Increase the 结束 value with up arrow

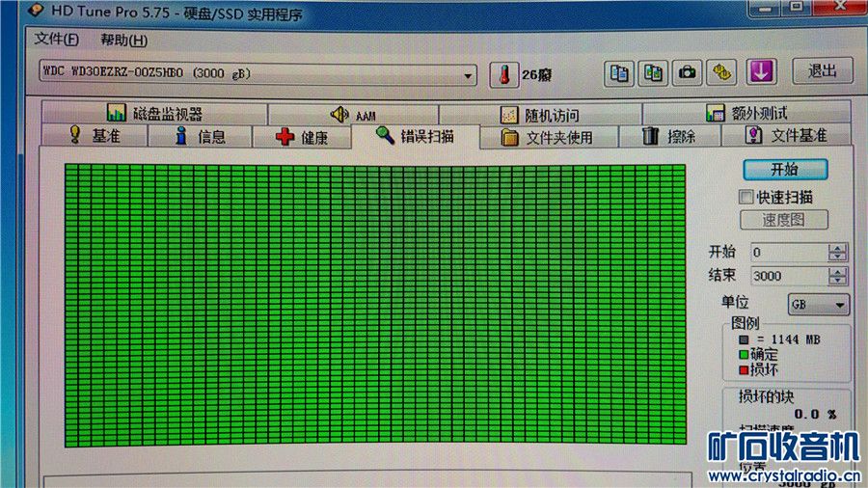click(837, 271)
